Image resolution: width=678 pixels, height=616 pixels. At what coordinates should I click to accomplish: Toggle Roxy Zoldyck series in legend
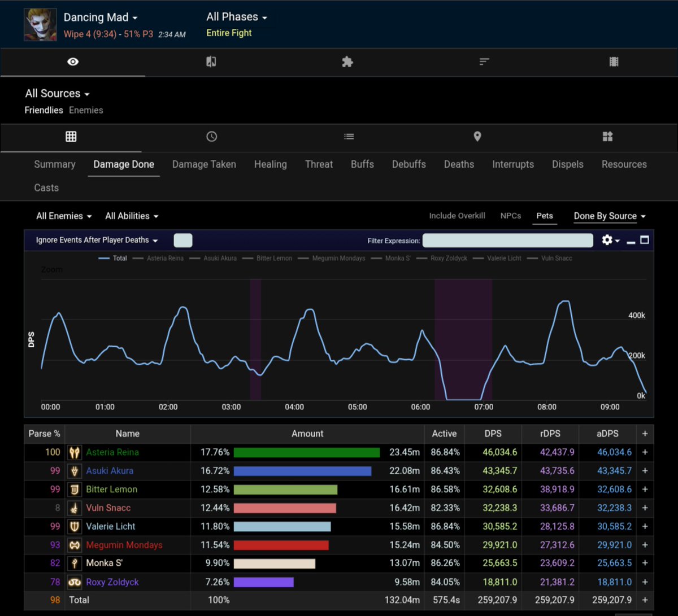tap(441, 258)
